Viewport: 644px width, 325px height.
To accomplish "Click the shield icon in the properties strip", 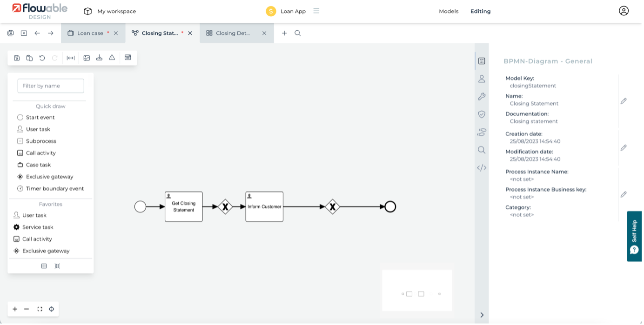I will [x=482, y=114].
